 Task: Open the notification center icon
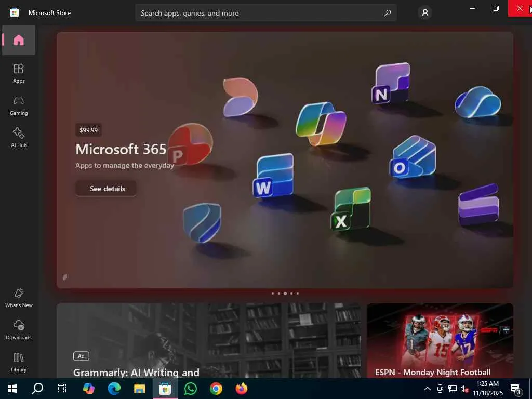[516, 389]
